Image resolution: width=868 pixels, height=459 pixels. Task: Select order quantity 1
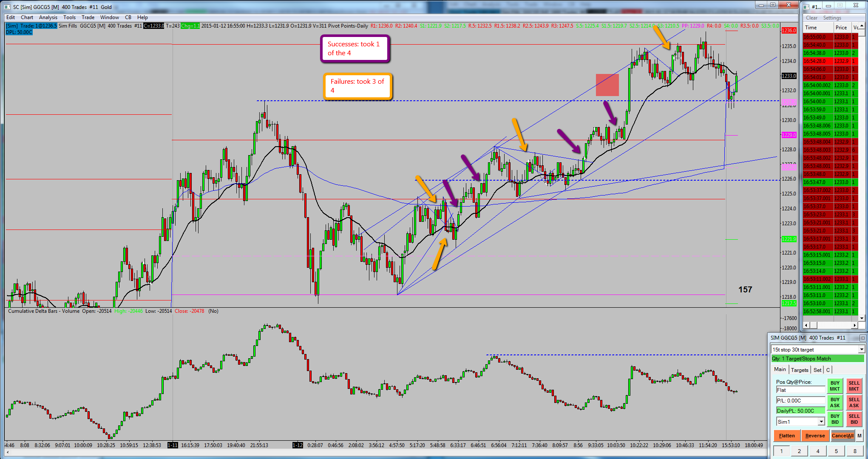tap(781, 451)
